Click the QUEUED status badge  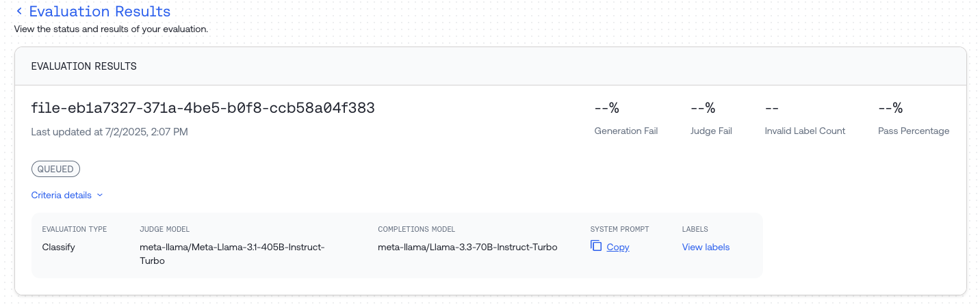coord(56,169)
